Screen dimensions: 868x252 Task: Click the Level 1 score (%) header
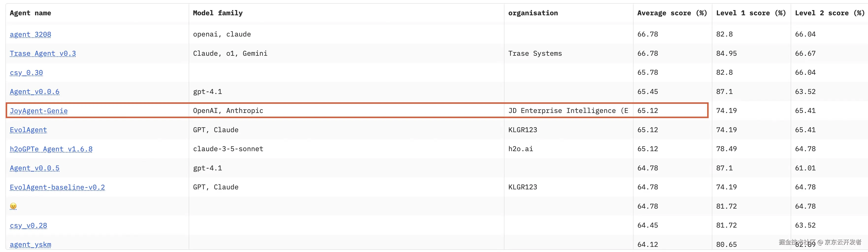[751, 13]
